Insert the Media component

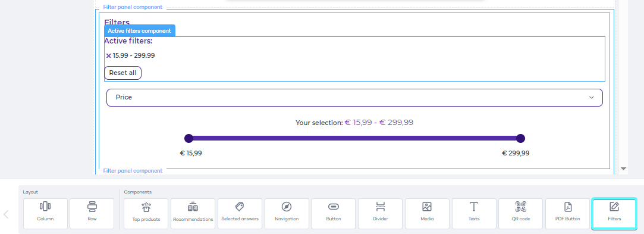(x=427, y=214)
